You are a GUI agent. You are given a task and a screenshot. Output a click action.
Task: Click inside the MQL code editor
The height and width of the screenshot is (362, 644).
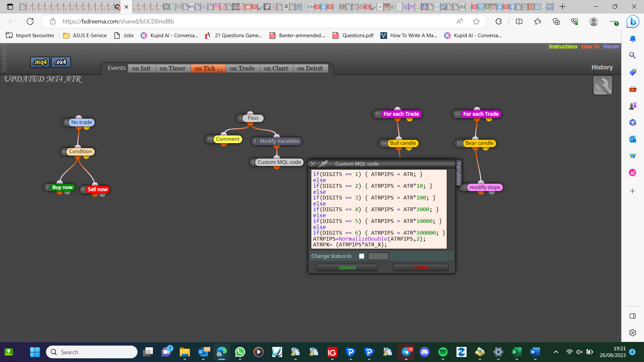click(x=379, y=209)
